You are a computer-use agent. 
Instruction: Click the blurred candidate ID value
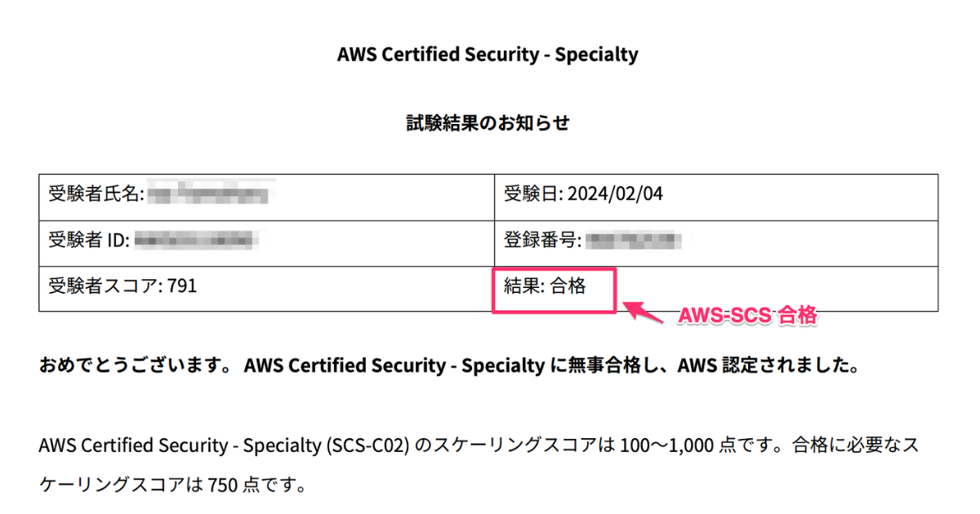[x=196, y=240]
